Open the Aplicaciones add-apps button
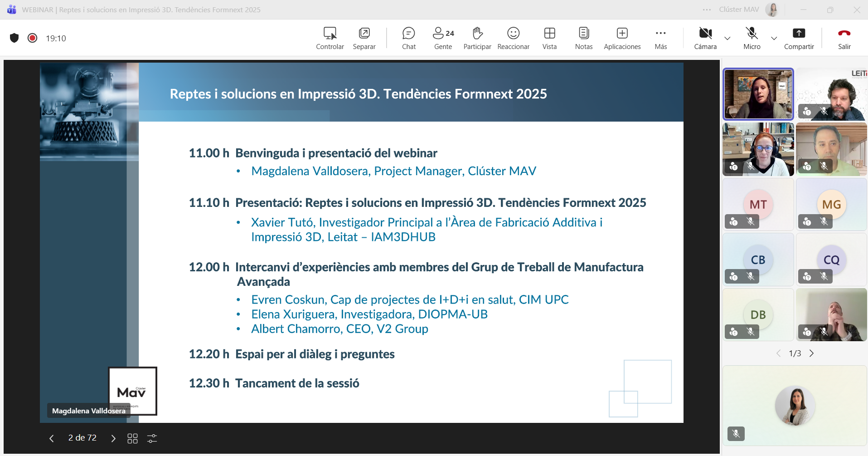 (622, 38)
